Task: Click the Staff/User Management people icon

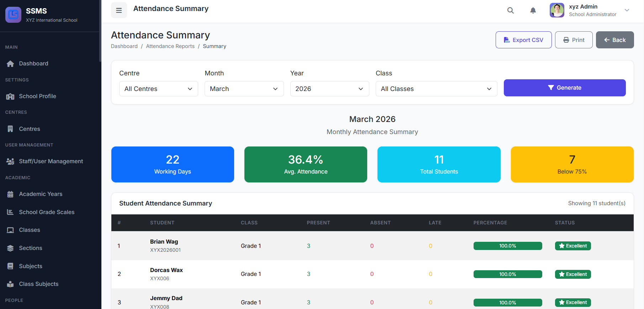Action: [x=10, y=161]
